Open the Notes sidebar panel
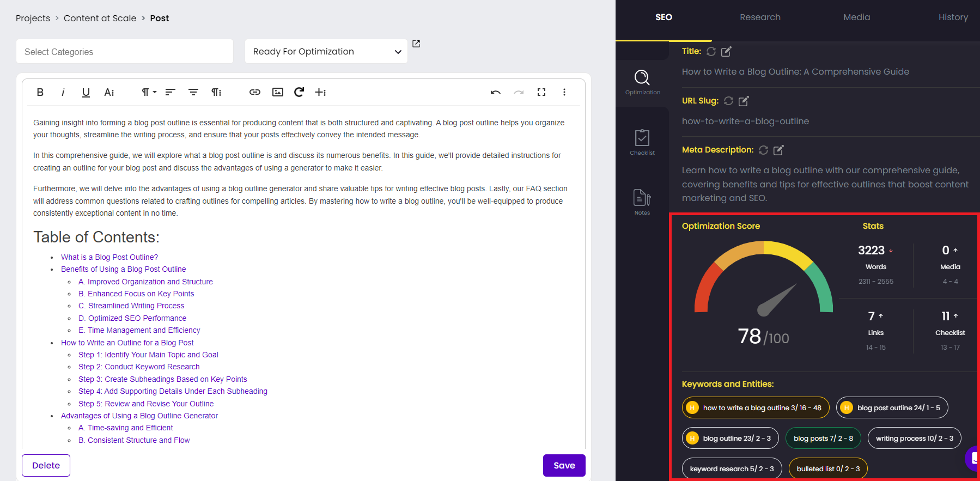The height and width of the screenshot is (481, 980). pyautogui.click(x=642, y=202)
